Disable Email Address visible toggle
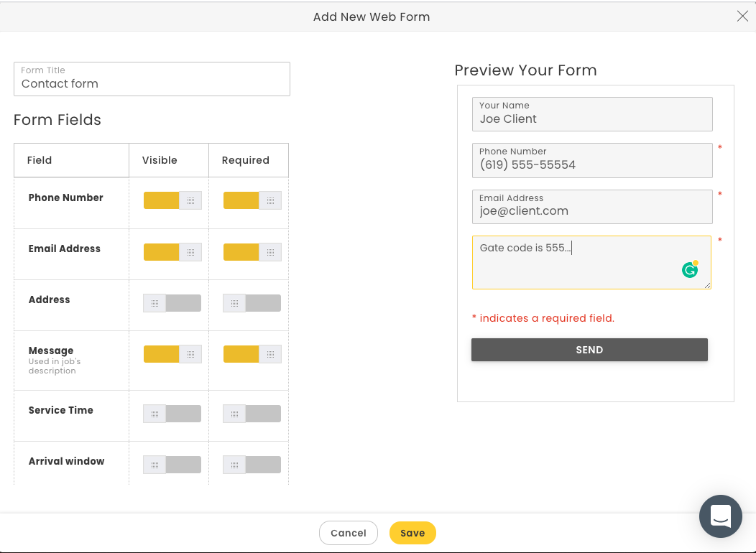Viewport: 756px width, 553px height. 172,252
